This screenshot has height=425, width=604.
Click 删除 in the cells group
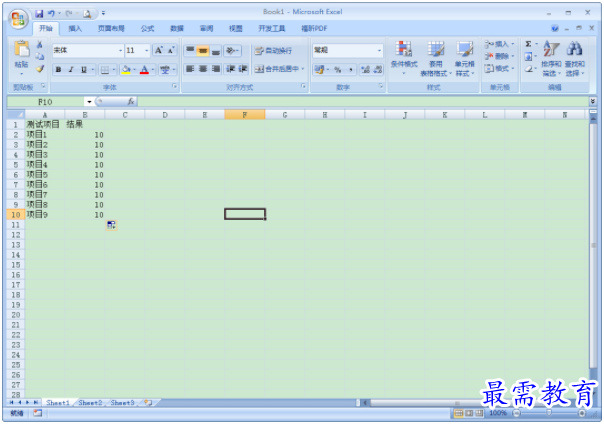[x=499, y=56]
